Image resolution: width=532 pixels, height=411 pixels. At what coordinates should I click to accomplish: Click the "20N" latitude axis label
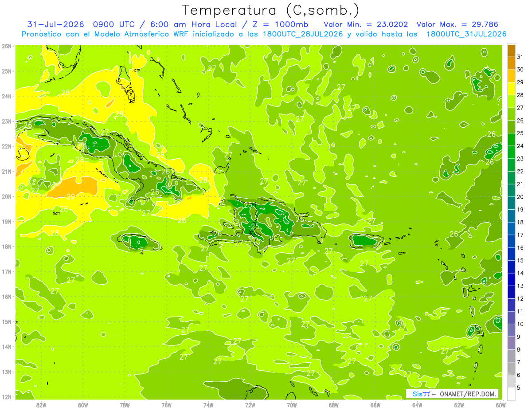7,196
